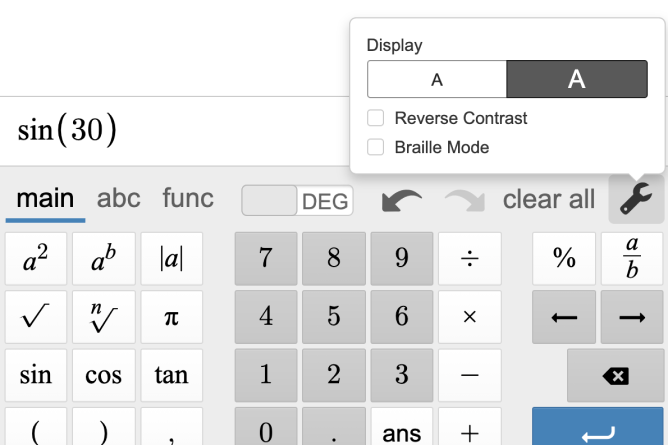Screen dimensions: 668x445
Task: Select the smaller A display size
Action: click(x=437, y=79)
